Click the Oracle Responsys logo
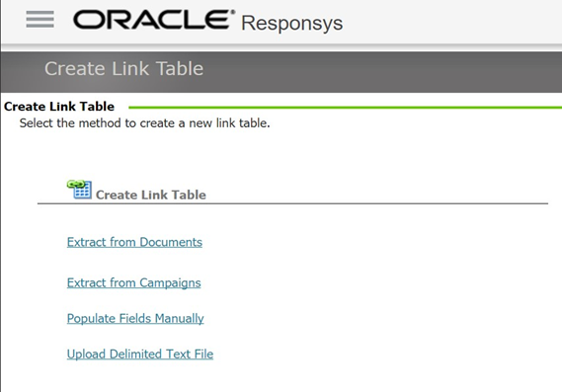This screenshot has width=562, height=392. 207,21
